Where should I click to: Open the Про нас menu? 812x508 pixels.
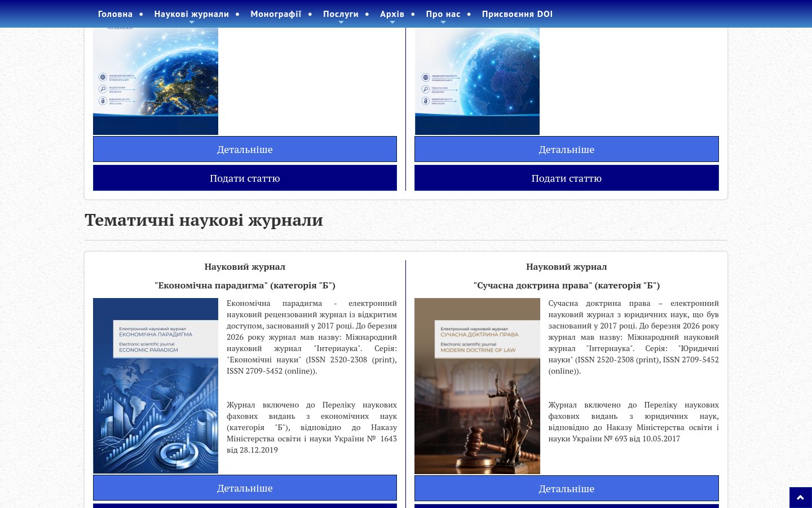click(x=443, y=14)
